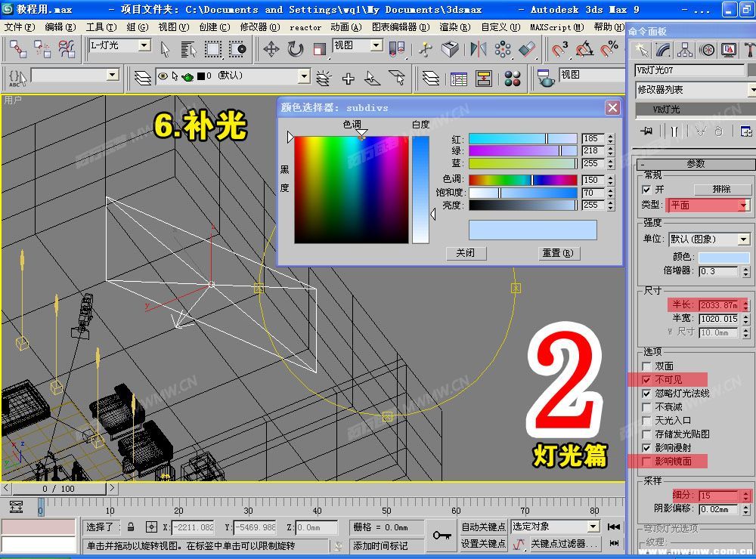Open the 选定对象 key filter dropdown
Image resolution: width=756 pixels, height=559 pixels.
click(594, 527)
